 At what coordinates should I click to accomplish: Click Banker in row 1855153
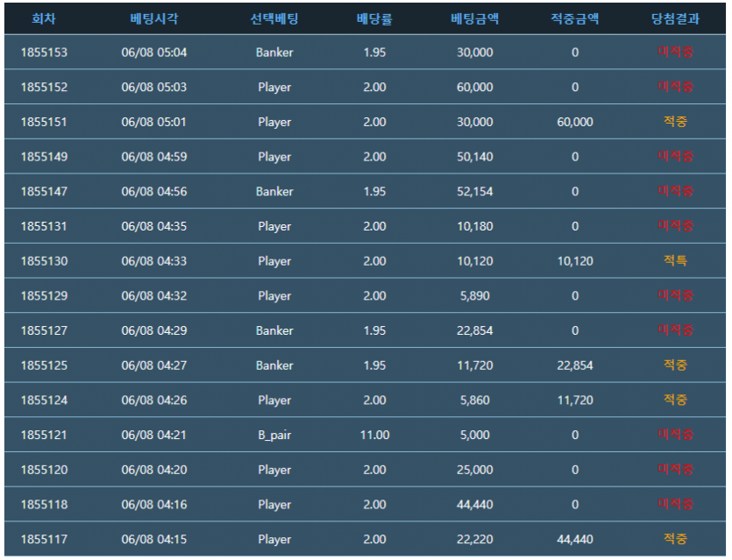pyautogui.click(x=274, y=53)
